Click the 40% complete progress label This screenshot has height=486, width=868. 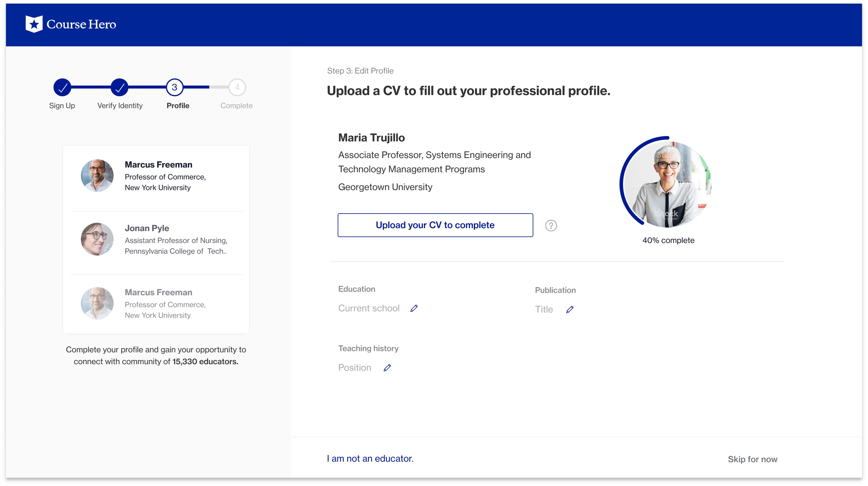click(668, 240)
